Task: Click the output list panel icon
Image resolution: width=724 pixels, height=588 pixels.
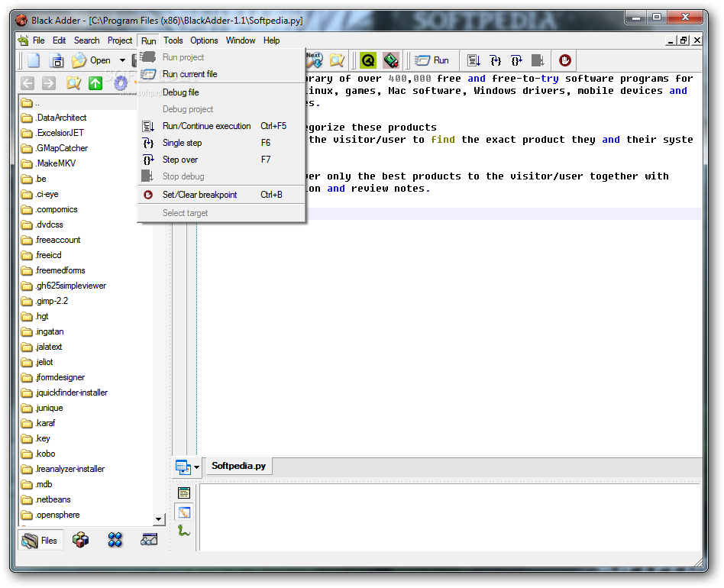Action: 184,493
